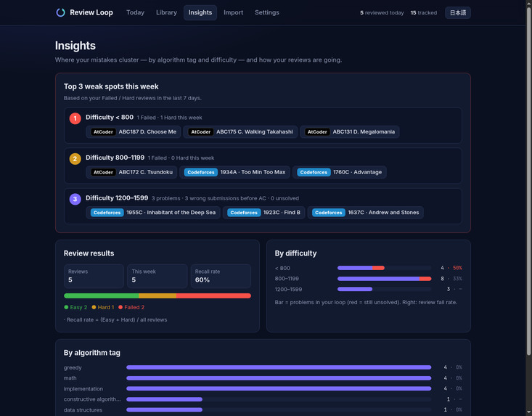Open the Settings tab

click(x=267, y=12)
